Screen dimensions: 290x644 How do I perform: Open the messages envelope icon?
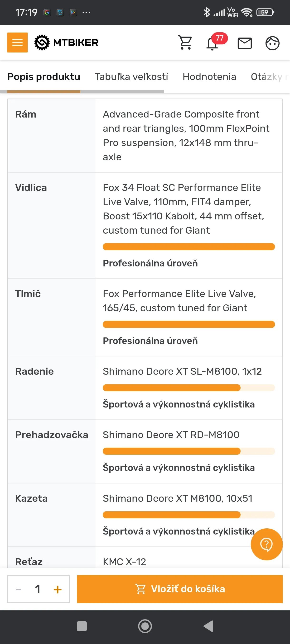(x=244, y=43)
